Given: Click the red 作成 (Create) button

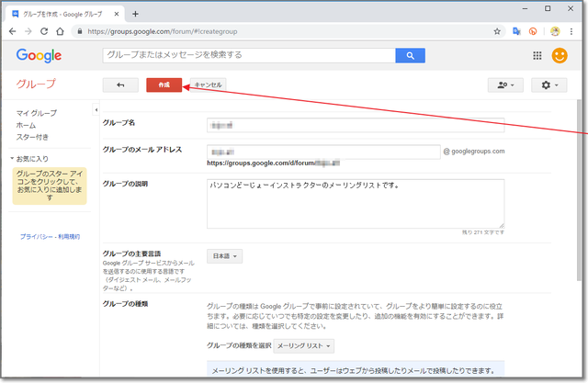Looking at the screenshot, I should click(164, 84).
